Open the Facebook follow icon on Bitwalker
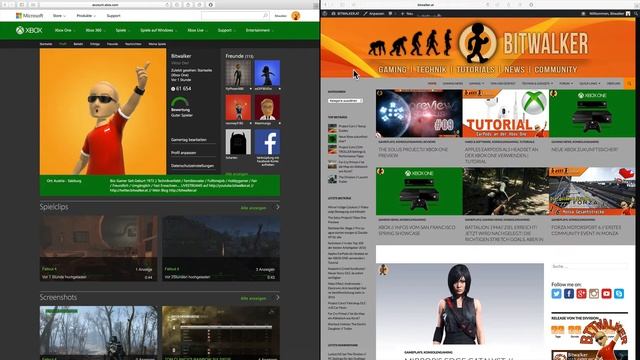The image size is (640, 360). pyautogui.click(x=569, y=293)
